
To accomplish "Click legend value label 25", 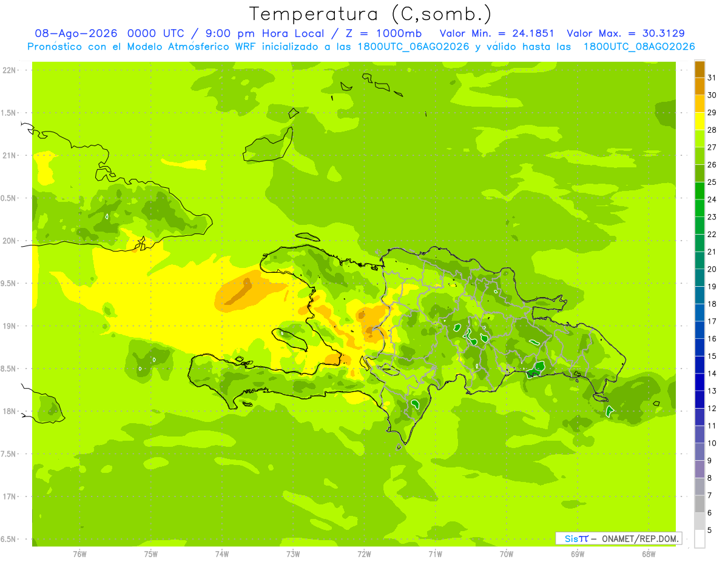I will (712, 182).
